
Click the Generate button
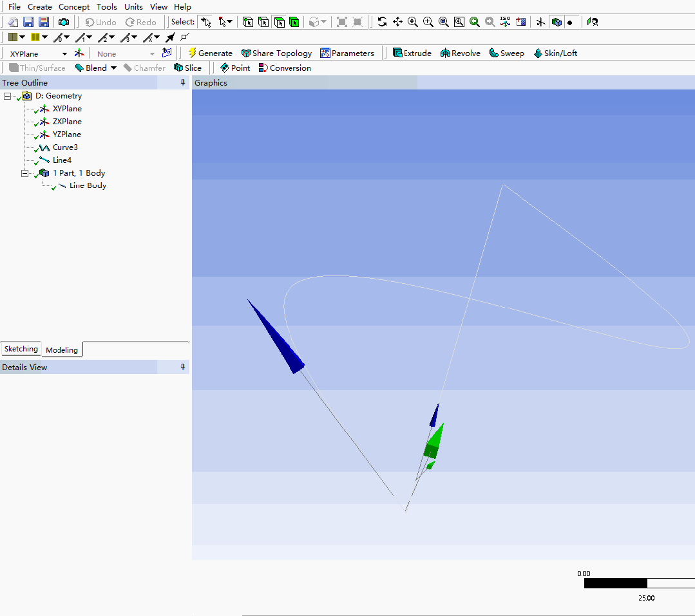point(211,53)
